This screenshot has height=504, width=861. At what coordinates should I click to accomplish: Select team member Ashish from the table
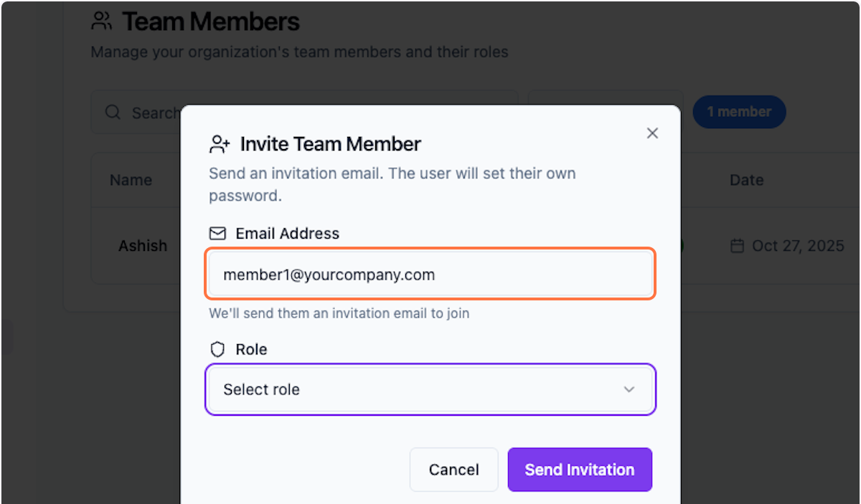pos(143,246)
